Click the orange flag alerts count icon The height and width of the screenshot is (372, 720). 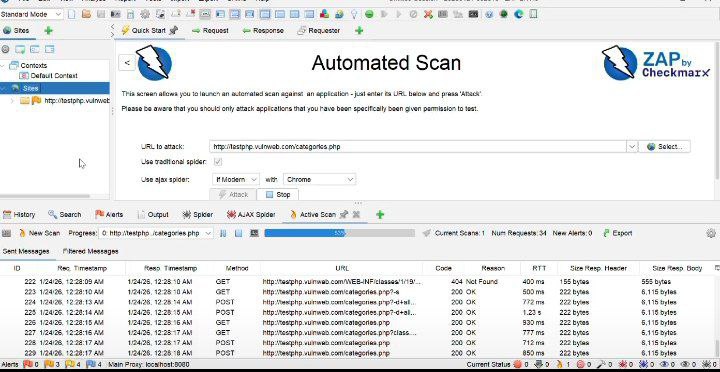(48, 365)
